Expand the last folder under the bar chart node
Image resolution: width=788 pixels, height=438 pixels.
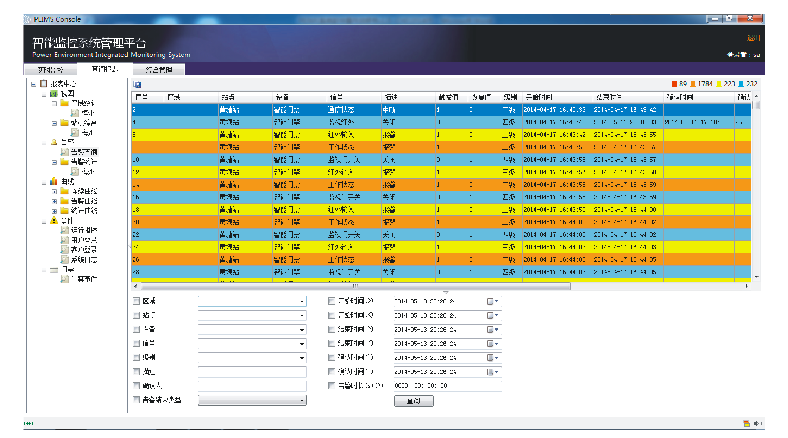[54, 210]
